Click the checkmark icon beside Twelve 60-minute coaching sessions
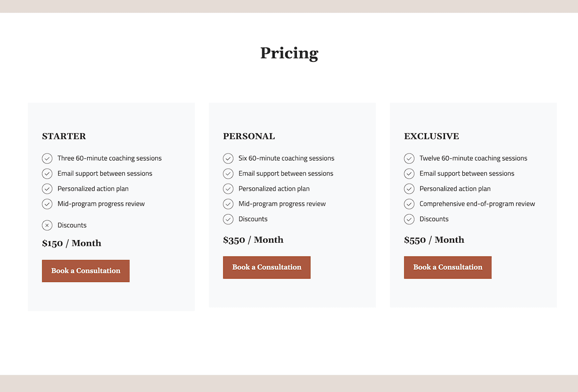Viewport: 578px width, 392px height. pyautogui.click(x=409, y=158)
